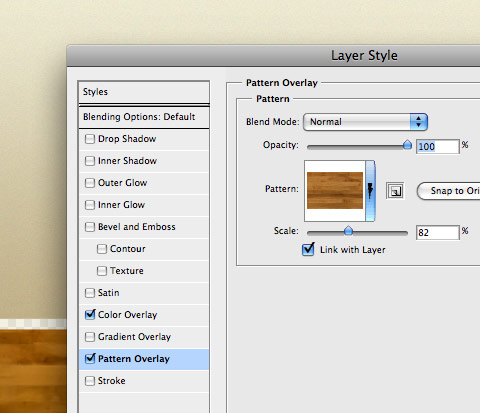Enable the Stroke checkbox
Image resolution: width=480 pixels, height=413 pixels.
tap(90, 381)
